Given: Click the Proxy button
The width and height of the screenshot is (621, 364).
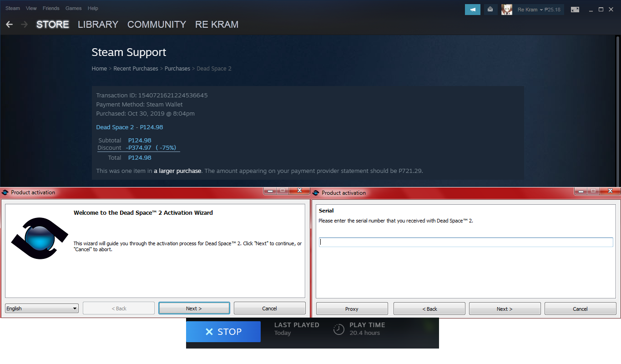Looking at the screenshot, I should 352,309.
